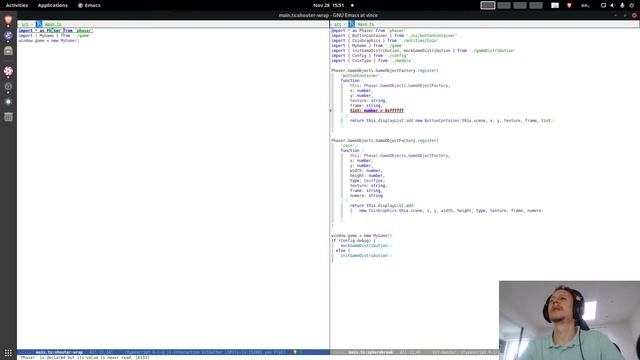
Task: Click the 'return this.displayList.add new ButtonContainer' line
Action: pyautogui.click(x=452, y=120)
